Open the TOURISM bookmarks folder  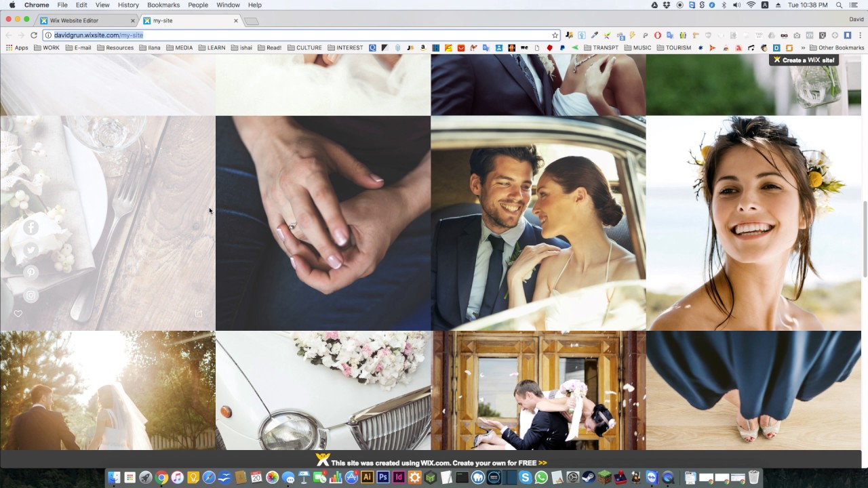[x=673, y=48]
